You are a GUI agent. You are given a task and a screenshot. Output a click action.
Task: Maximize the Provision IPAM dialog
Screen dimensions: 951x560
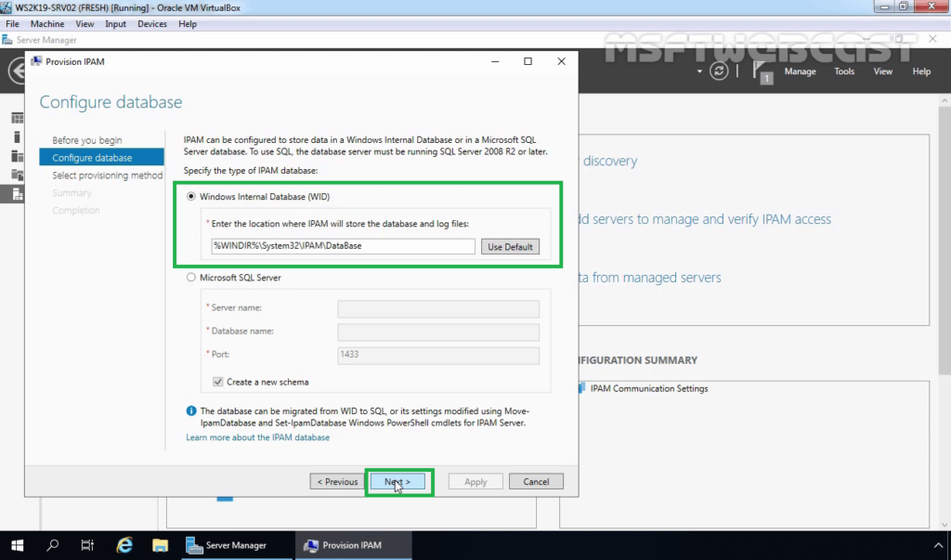coord(528,61)
